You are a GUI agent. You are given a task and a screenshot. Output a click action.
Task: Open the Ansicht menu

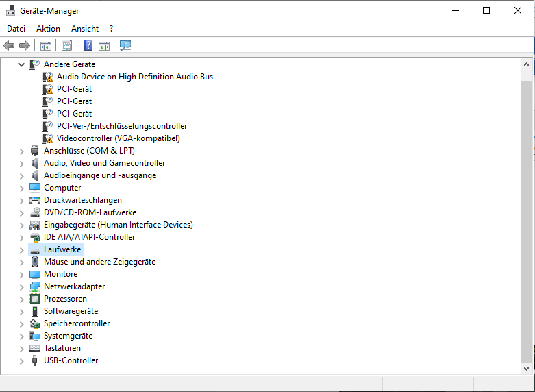tap(85, 29)
